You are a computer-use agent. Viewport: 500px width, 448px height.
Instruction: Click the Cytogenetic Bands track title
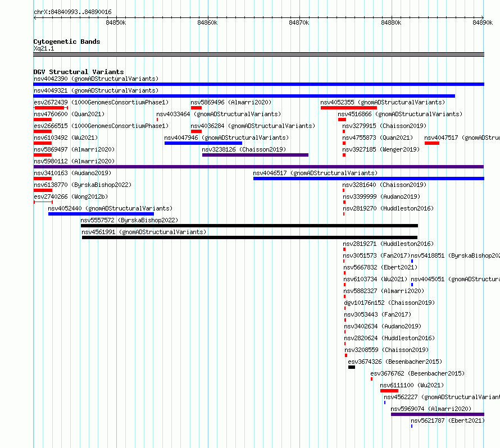pos(67,42)
